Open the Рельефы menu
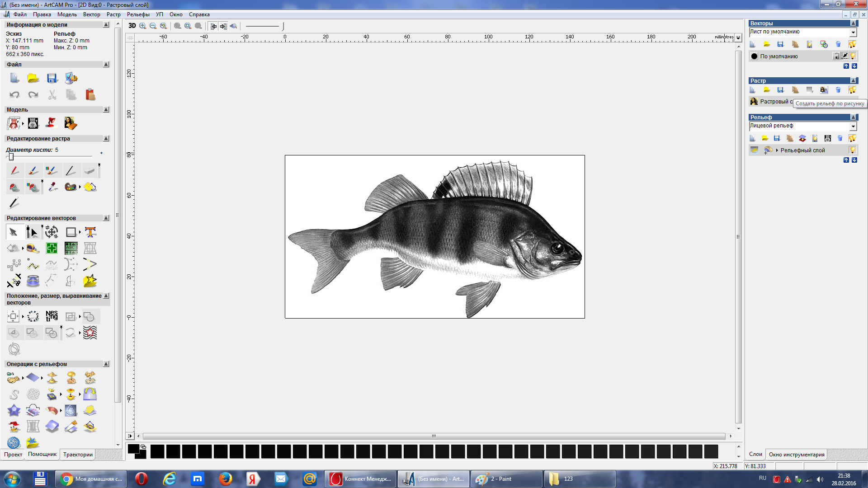 pos(138,14)
